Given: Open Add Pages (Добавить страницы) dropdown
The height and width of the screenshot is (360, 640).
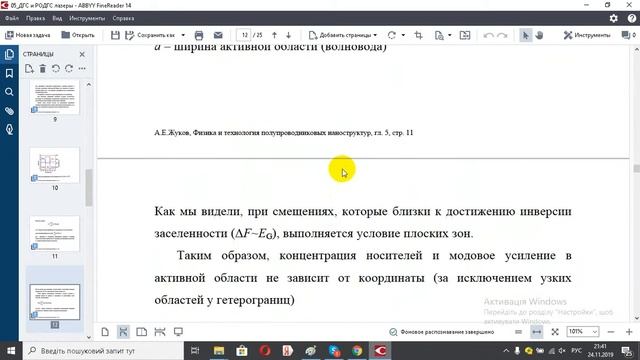Looking at the screenshot, I should [343, 35].
